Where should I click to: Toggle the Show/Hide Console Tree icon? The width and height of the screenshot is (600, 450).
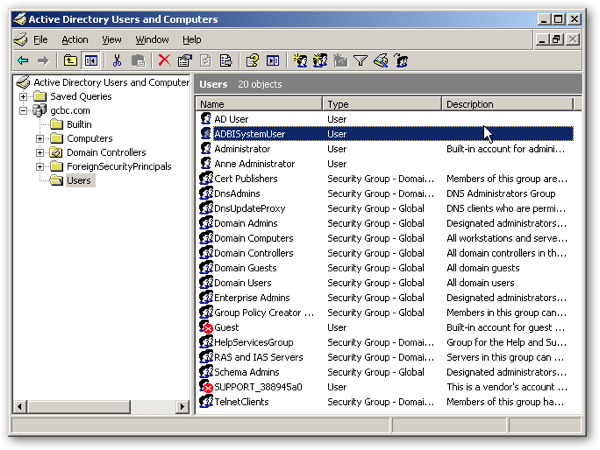(x=91, y=60)
